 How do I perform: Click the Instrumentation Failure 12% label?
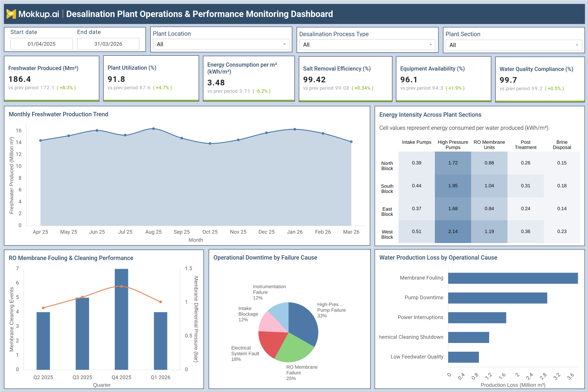(269, 292)
